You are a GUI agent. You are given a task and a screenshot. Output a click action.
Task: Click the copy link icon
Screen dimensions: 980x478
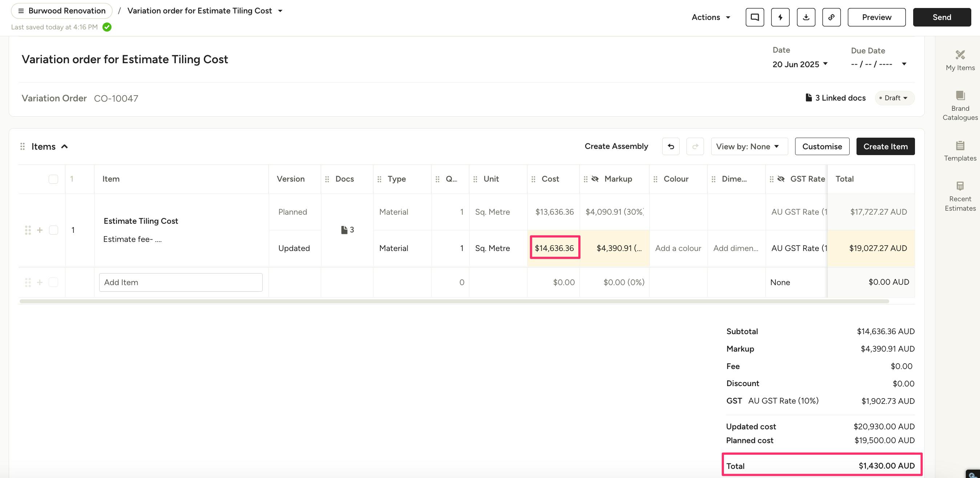coord(831,17)
